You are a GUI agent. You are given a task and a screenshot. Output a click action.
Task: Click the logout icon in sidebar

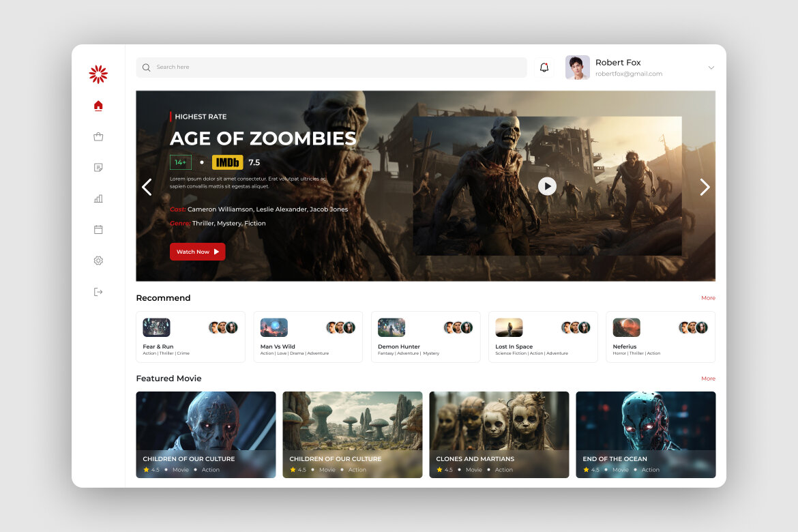tap(98, 292)
